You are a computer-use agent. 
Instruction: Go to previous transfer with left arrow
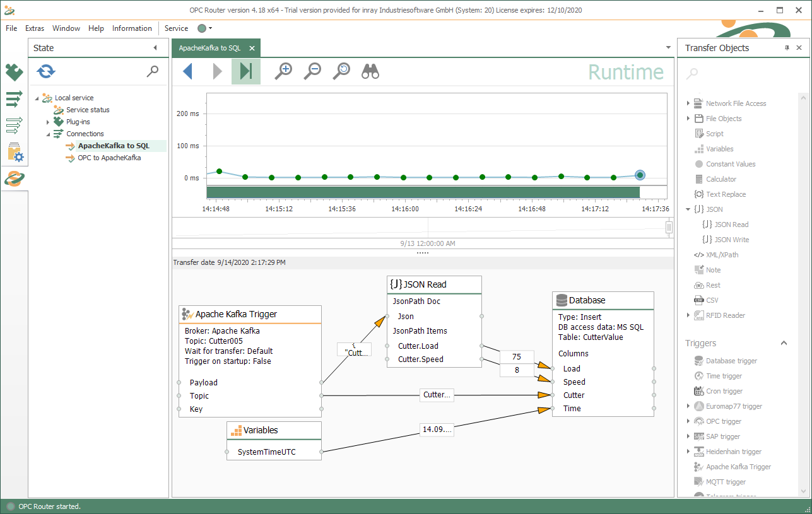pyautogui.click(x=187, y=71)
